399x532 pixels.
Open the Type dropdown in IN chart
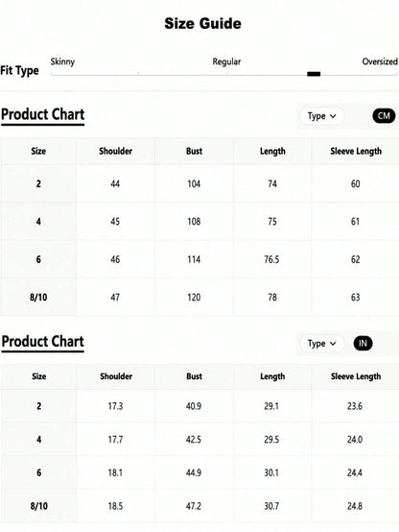(321, 344)
